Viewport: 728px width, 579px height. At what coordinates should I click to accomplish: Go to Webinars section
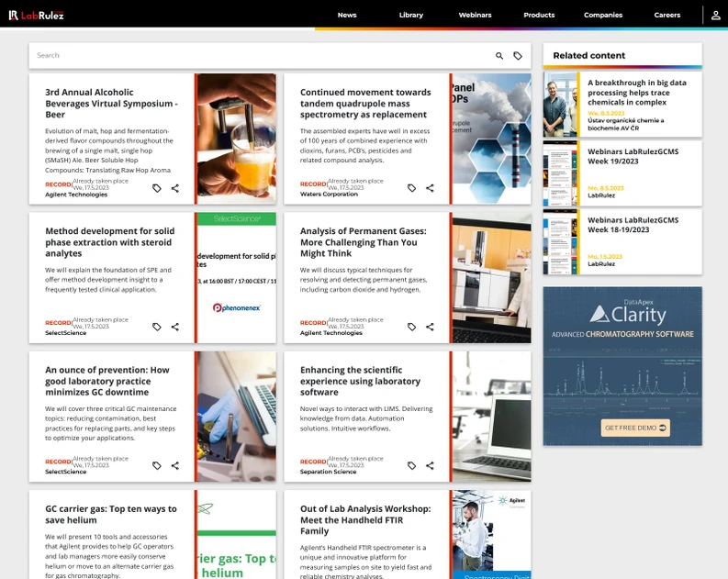click(x=475, y=15)
